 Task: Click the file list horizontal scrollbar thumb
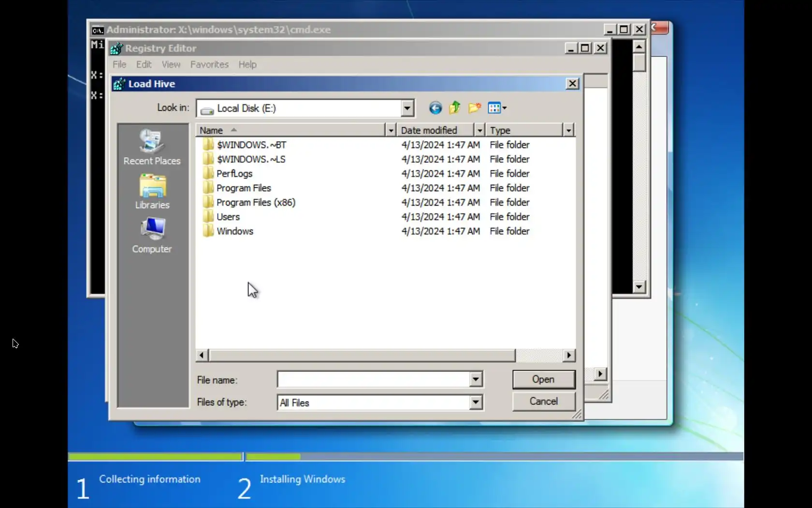pyautogui.click(x=362, y=355)
